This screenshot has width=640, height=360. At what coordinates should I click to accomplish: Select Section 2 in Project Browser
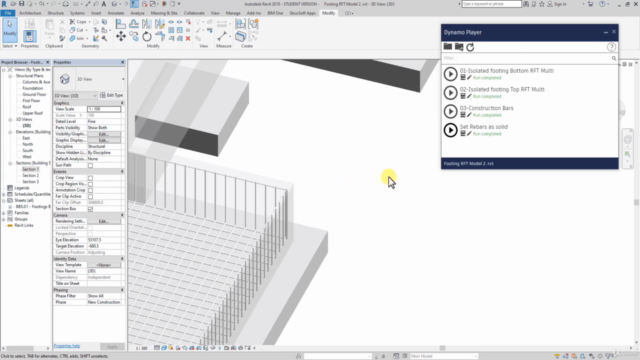[x=31, y=176]
